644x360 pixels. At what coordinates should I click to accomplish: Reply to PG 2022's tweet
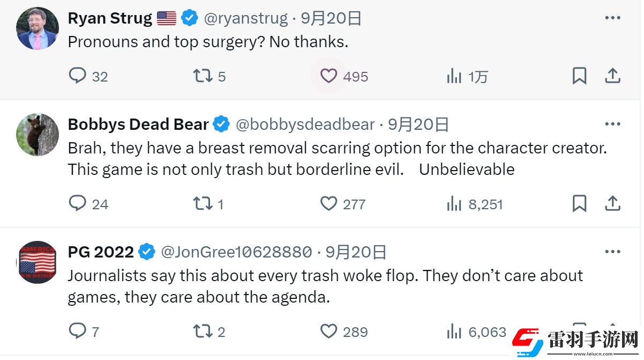click(78, 331)
